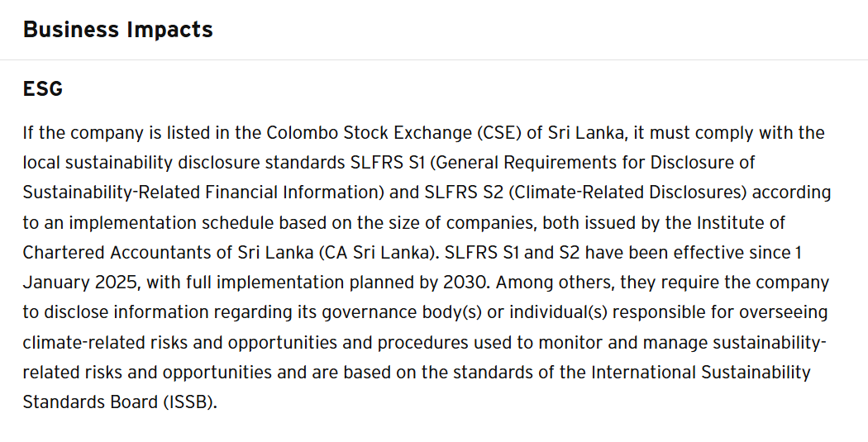Viewport: 868px width, 442px height.
Task: Click Standards Board (ISSB) at paragraph end
Action: pos(118,402)
